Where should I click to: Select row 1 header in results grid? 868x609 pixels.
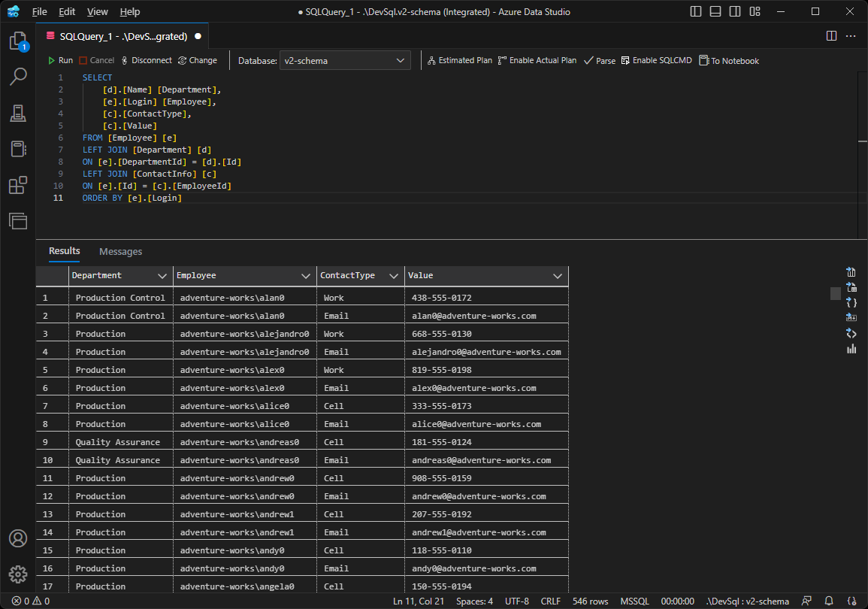(x=52, y=298)
